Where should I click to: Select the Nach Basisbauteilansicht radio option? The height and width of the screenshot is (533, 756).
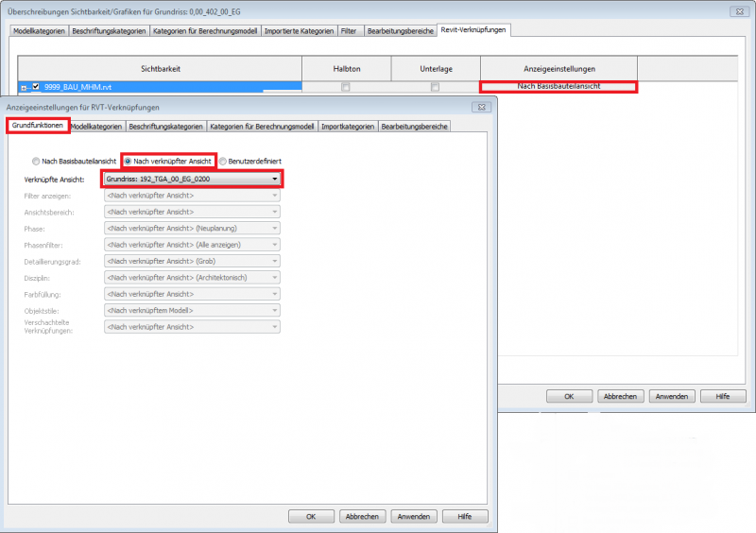tap(37, 162)
